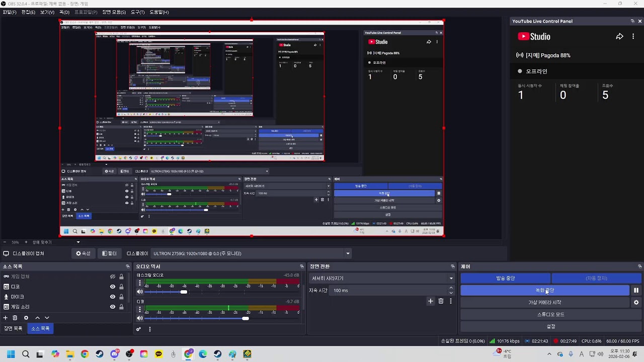This screenshot has width=644, height=362.
Task: Open 데스크탑 오디오 mixer options menu
Action: [x=140, y=283]
